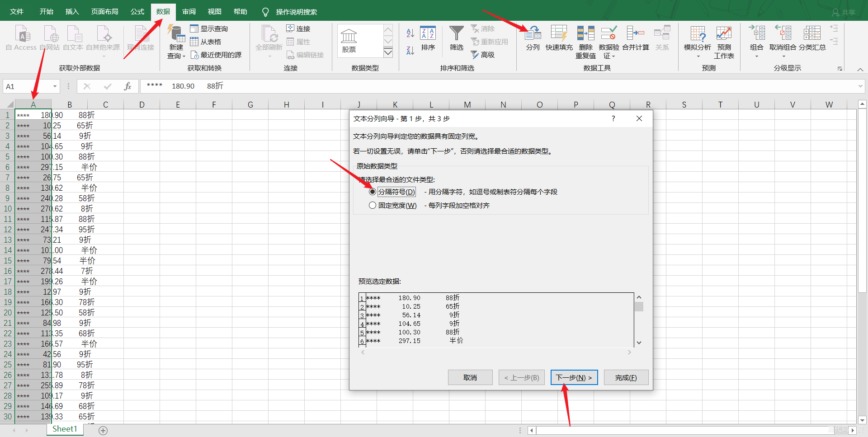Toggle the 筛选 filter

456,38
